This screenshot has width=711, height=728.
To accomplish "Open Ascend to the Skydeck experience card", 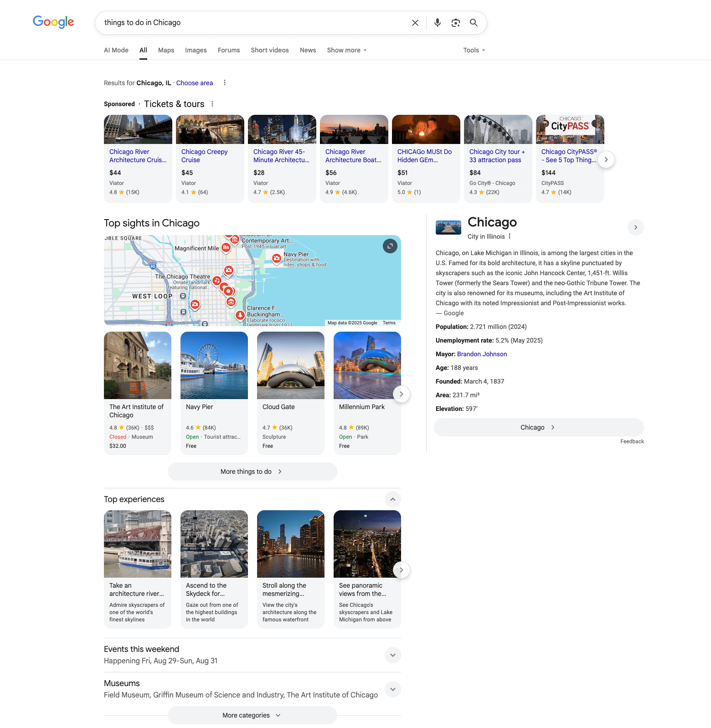I will (214, 569).
